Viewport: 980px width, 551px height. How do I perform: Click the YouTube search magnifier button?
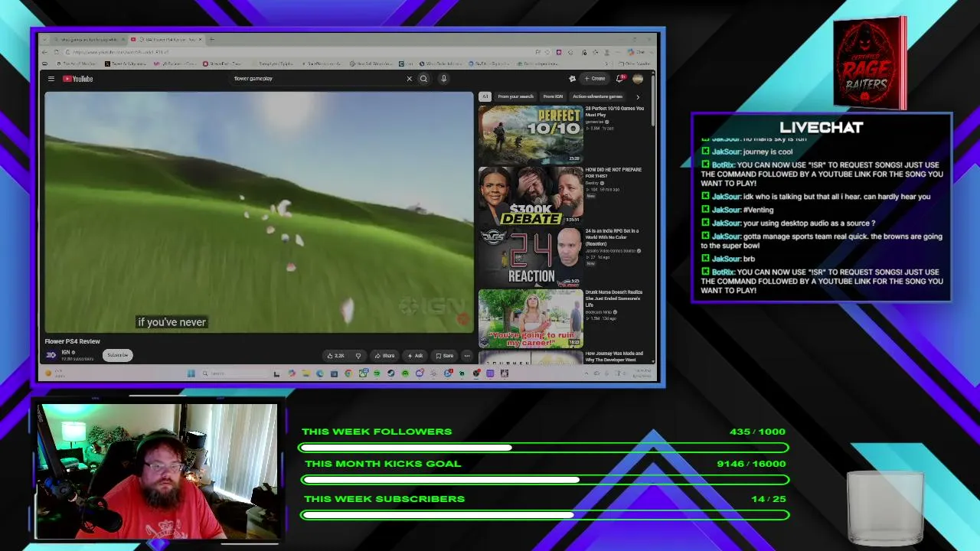pyautogui.click(x=423, y=79)
